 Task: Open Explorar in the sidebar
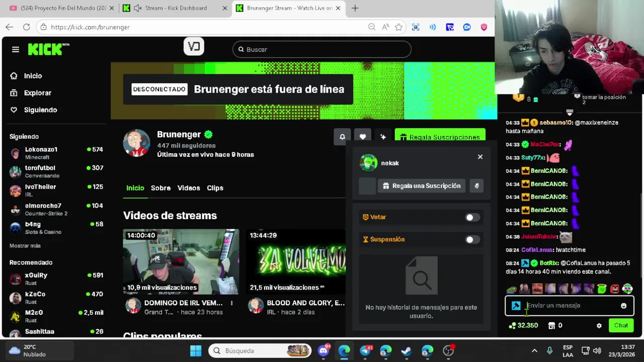point(31,93)
